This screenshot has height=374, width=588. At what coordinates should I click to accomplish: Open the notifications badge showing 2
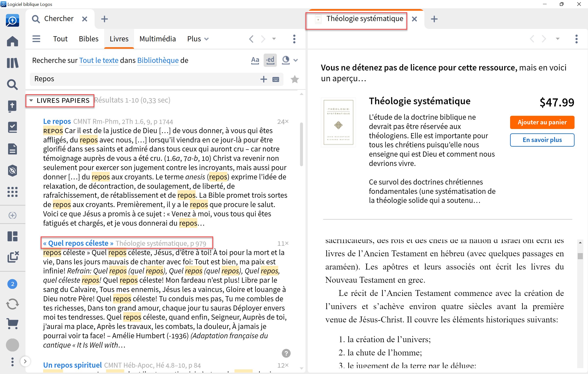tap(12, 284)
